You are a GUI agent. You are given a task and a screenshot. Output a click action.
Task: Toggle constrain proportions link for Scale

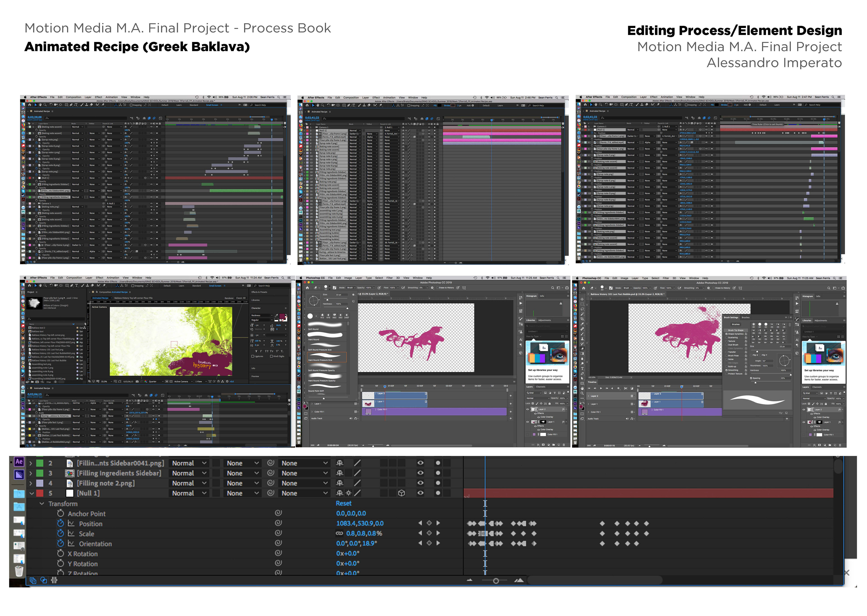(339, 533)
